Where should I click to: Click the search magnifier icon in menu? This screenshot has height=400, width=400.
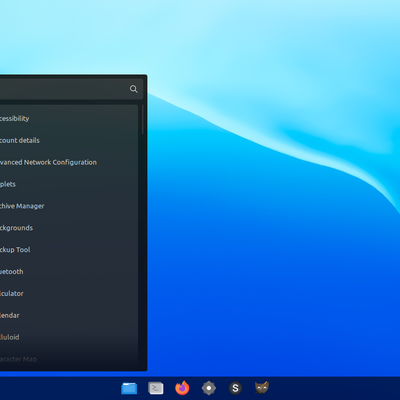[x=134, y=89]
